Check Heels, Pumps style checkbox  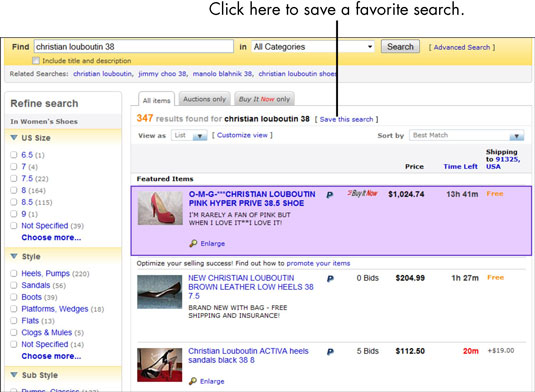click(14, 273)
